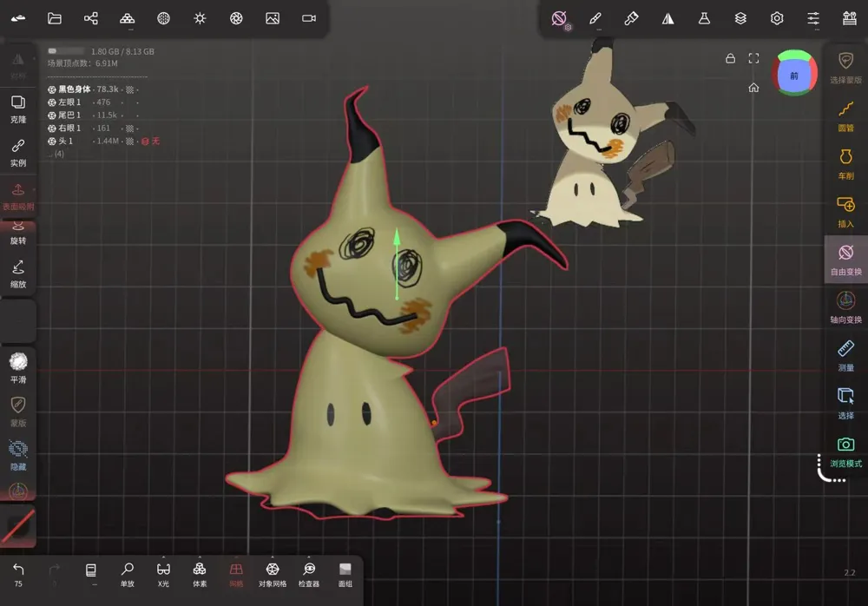Viewport: 868px width, 606px height.
Task: Choose the 插入 insert tool
Action: [x=845, y=212]
